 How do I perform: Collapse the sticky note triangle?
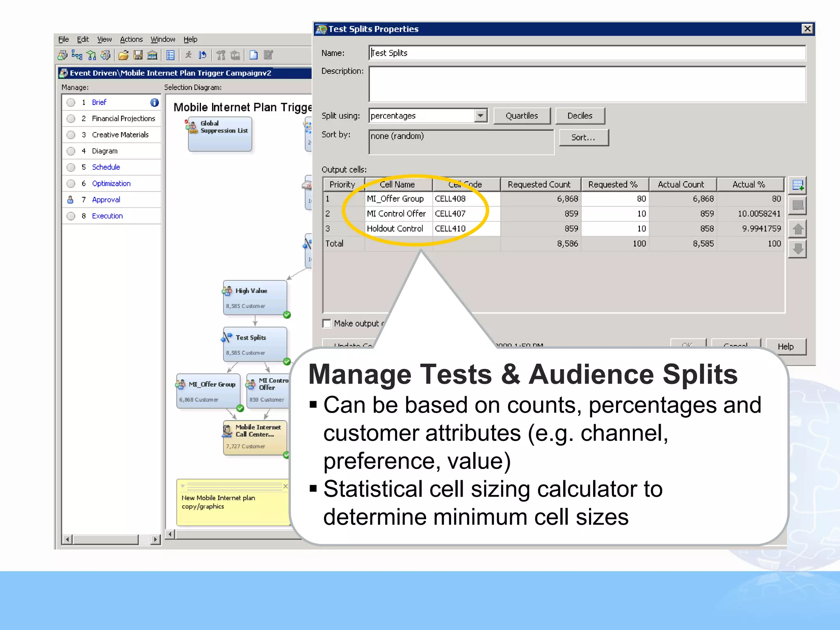click(183, 486)
